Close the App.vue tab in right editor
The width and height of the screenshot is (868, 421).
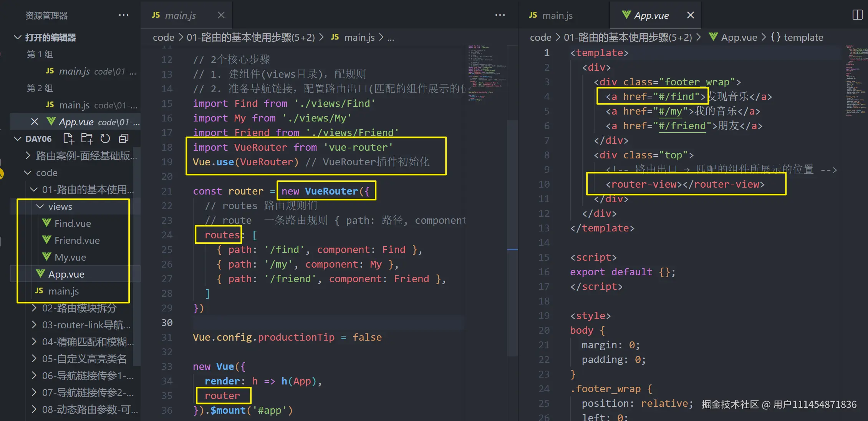tap(690, 15)
